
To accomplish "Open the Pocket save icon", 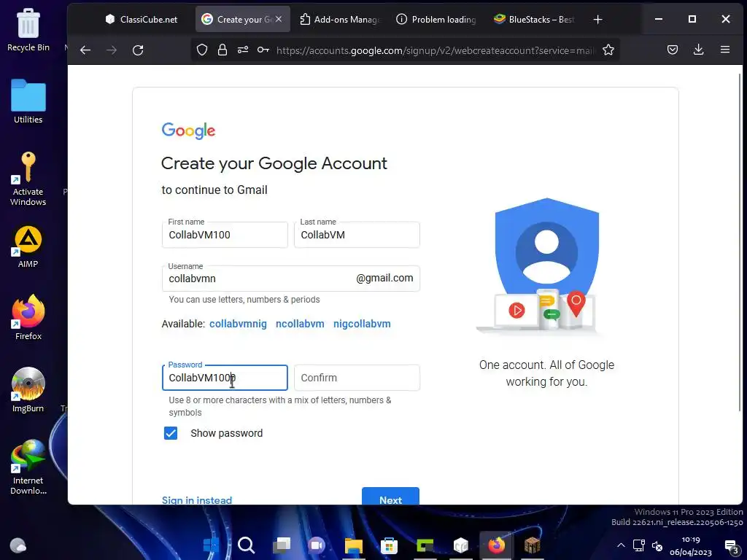I will click(x=672, y=50).
